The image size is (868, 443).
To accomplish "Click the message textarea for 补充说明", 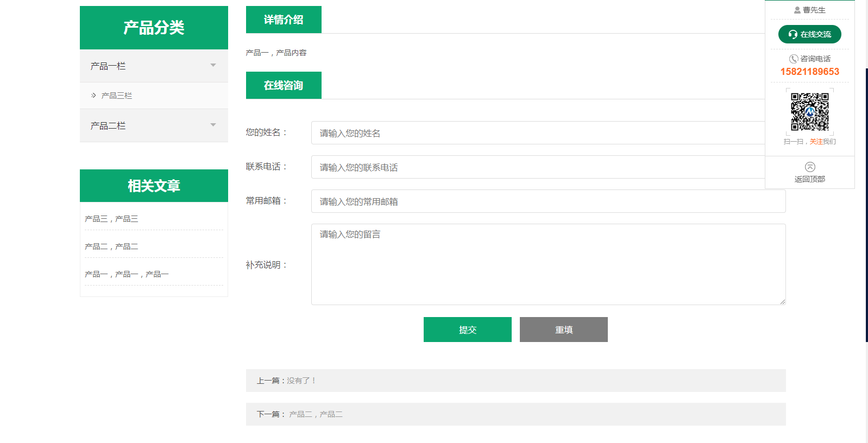I will click(x=548, y=264).
